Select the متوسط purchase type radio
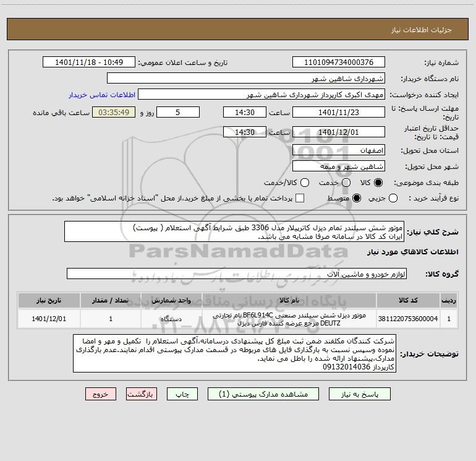Image resolution: width=476 pixels, height=461 pixels. [357, 198]
